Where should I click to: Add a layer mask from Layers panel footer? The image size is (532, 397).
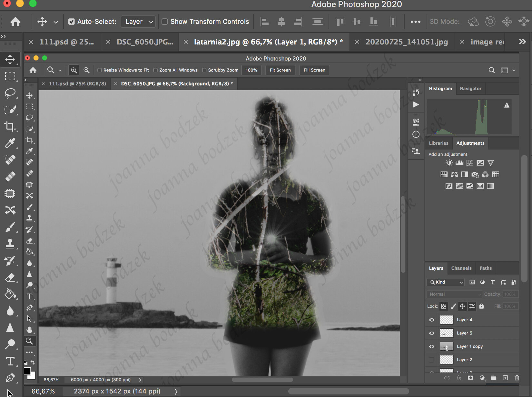(470, 378)
